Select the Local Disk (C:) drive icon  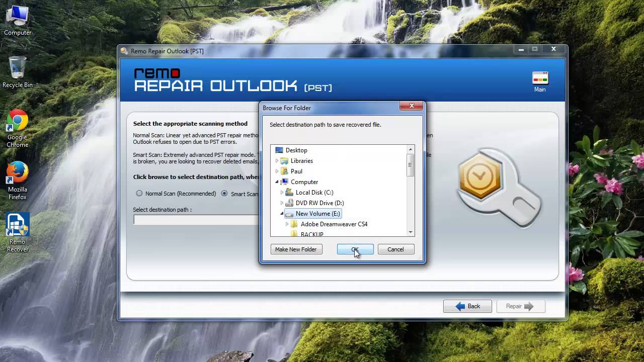point(289,192)
